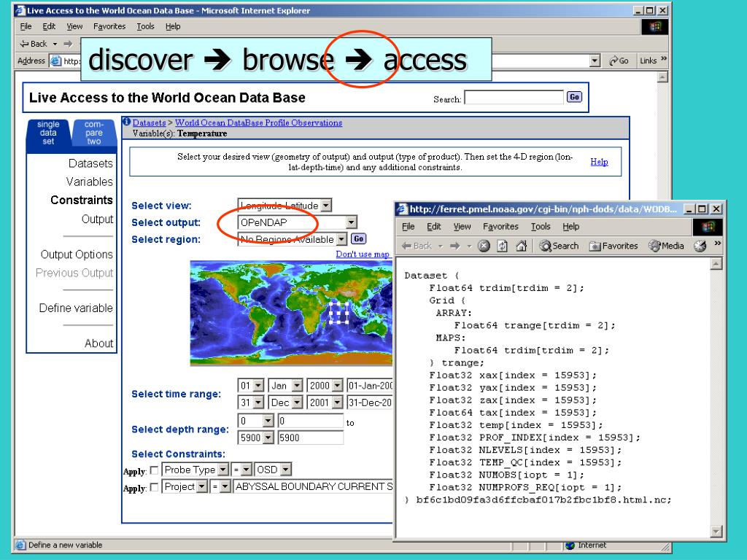
Task: Click the Help link
Action: coord(599,162)
